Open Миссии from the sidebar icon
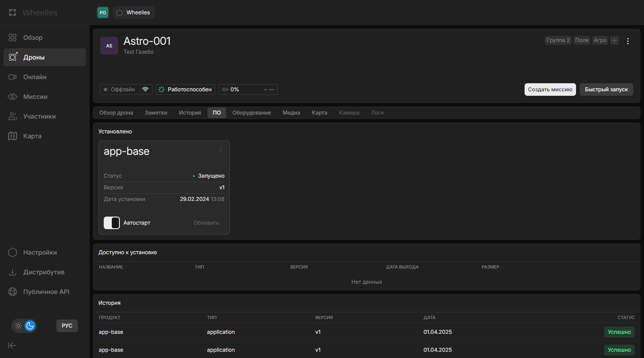Viewport: 644px width, 358px height. pos(13,97)
